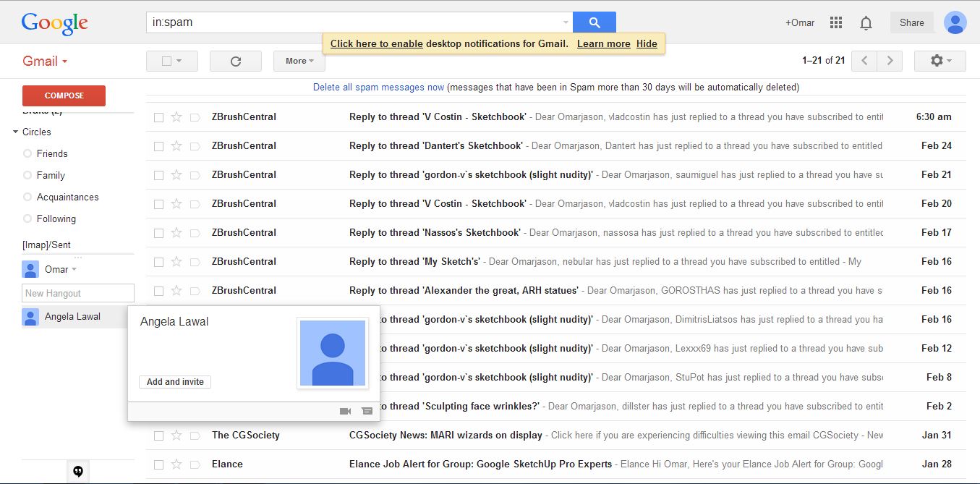Check the Elance Job Alert message box
The image size is (980, 484).
pos(158,464)
